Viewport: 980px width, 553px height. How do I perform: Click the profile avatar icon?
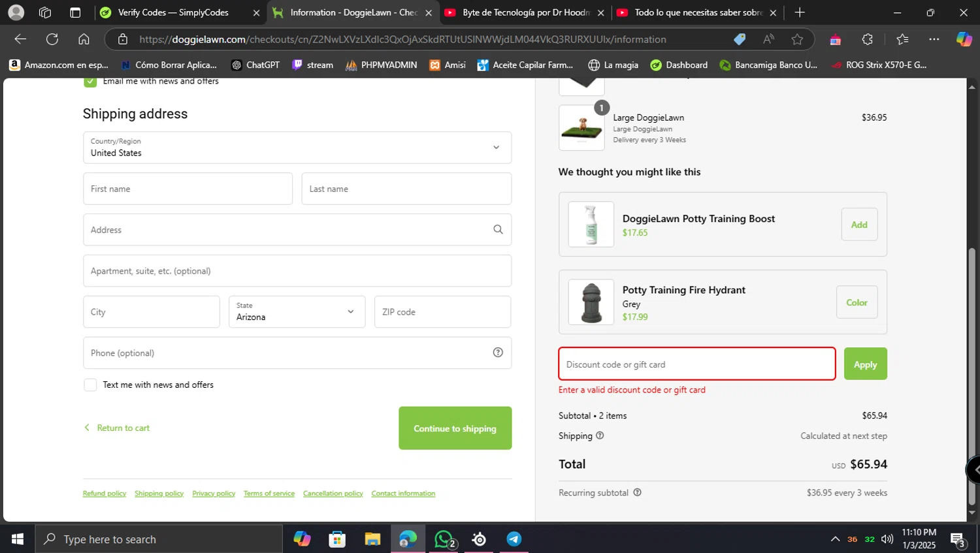[16, 12]
